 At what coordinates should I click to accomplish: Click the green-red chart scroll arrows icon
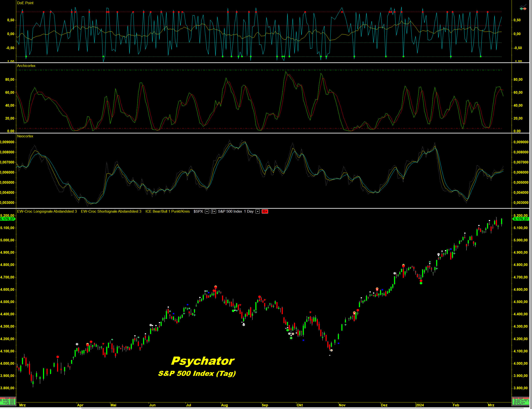point(523,8)
